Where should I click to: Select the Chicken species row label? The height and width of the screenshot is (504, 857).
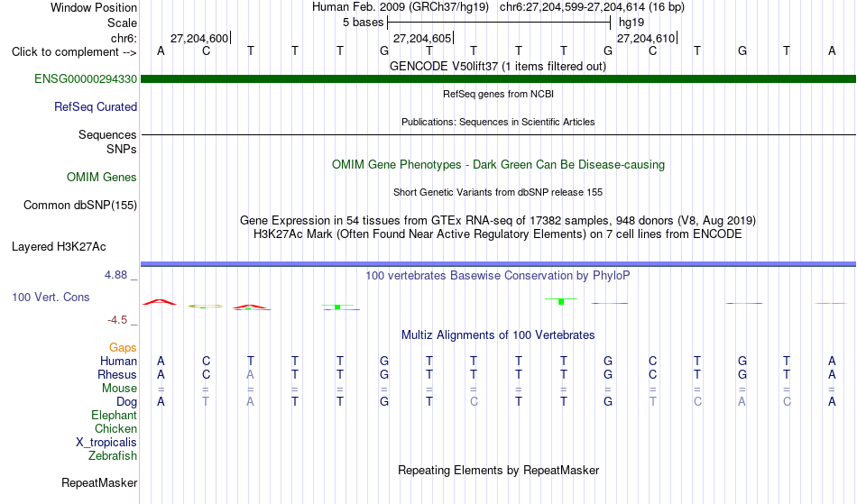click(115, 428)
